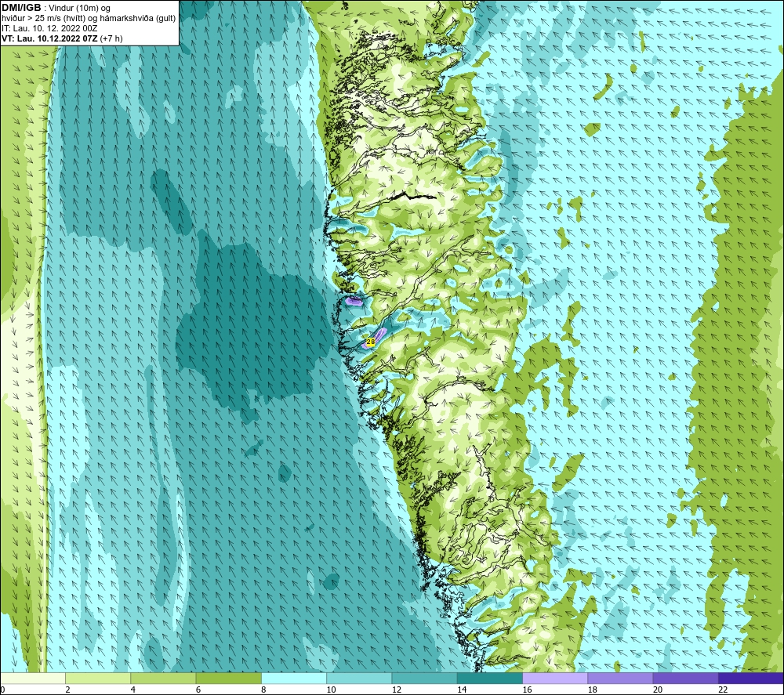Image resolution: width=784 pixels, height=695 pixels.
Task: Click the legend tick label '12'
Action: coord(397,690)
